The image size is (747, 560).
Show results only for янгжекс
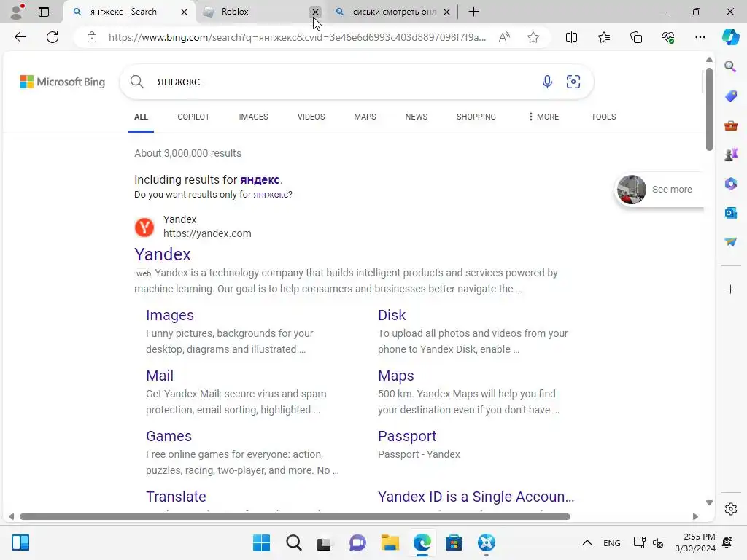(271, 194)
